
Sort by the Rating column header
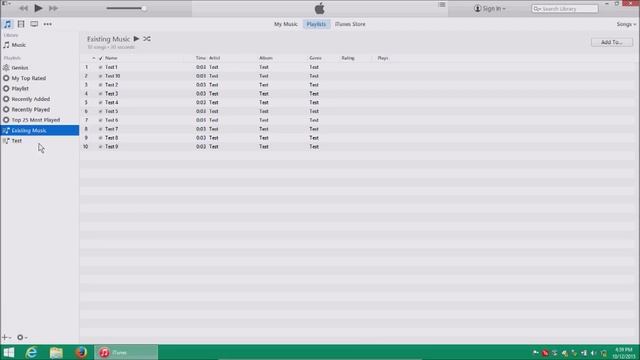coord(348,58)
